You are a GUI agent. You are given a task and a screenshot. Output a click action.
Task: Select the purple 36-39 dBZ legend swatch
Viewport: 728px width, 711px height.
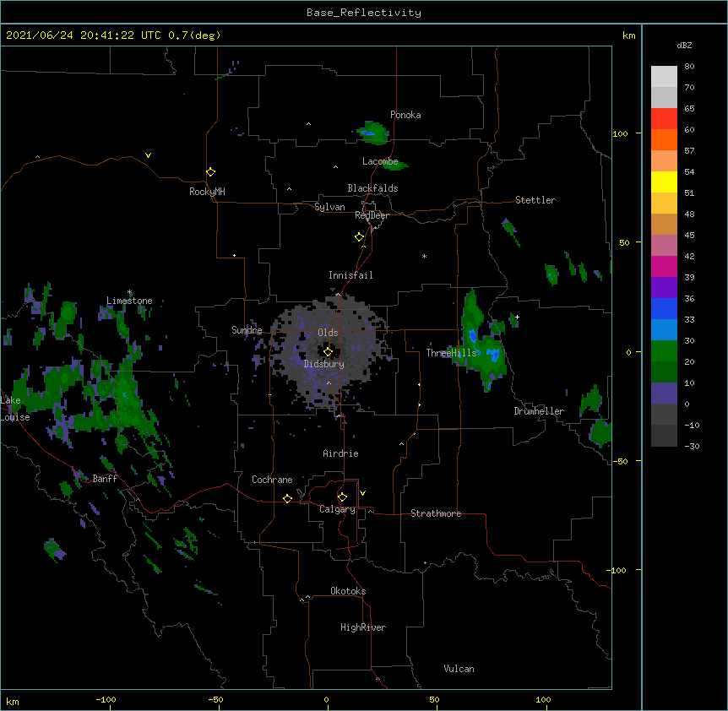[x=664, y=287]
